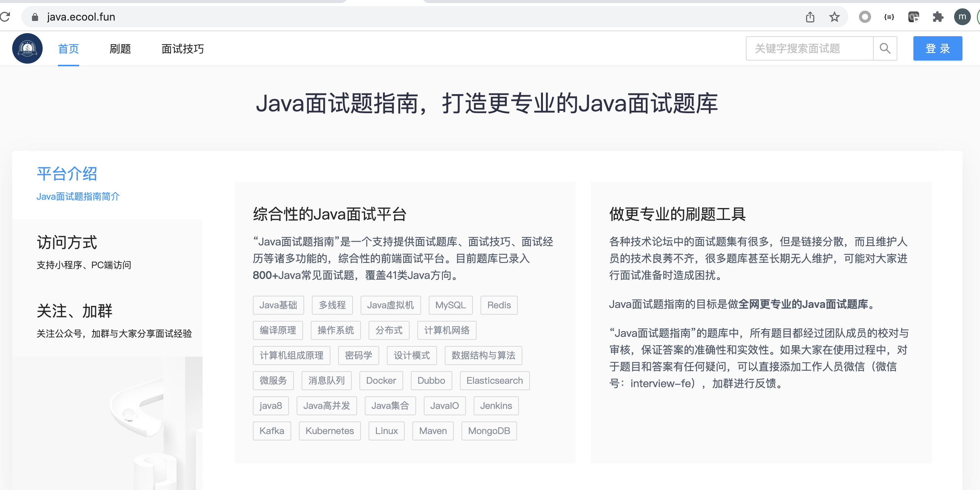Open the puzzle-piece Extensions menu
The height and width of the screenshot is (490, 980).
(x=938, y=17)
